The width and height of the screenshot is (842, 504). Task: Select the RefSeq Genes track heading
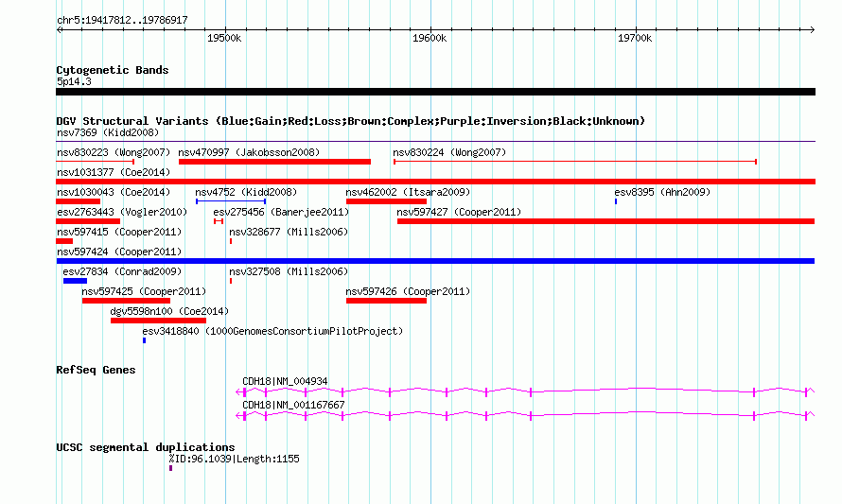96,370
